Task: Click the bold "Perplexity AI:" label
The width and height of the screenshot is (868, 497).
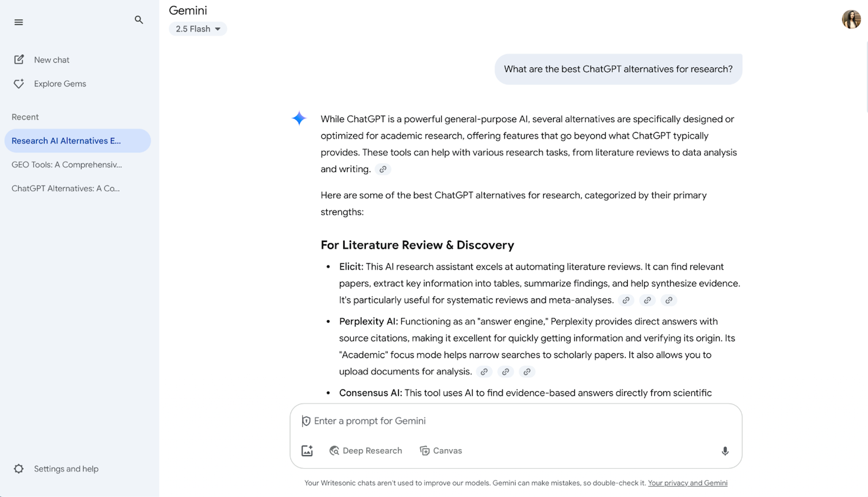Action: coord(368,321)
